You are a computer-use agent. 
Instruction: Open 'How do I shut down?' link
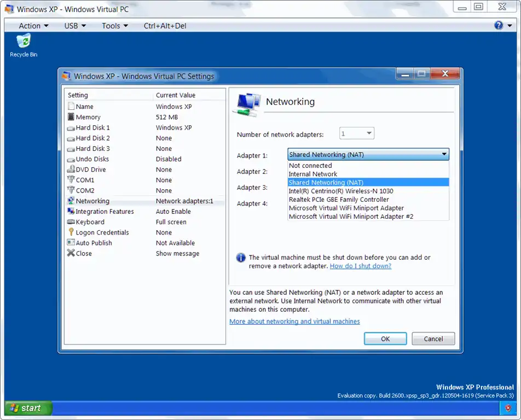pyautogui.click(x=361, y=266)
